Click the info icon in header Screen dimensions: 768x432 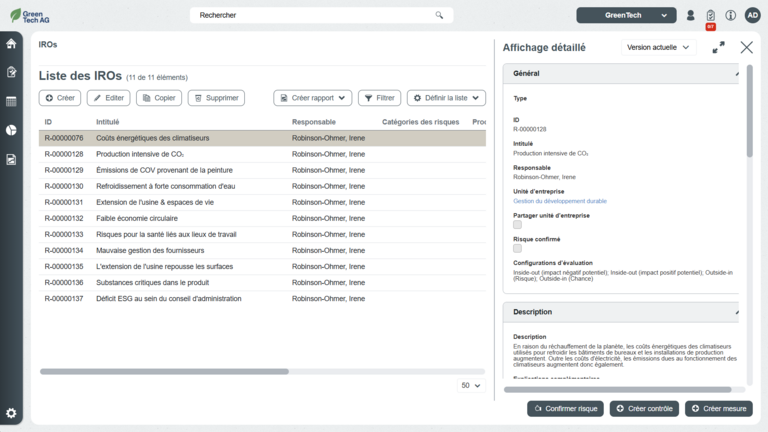click(x=731, y=15)
